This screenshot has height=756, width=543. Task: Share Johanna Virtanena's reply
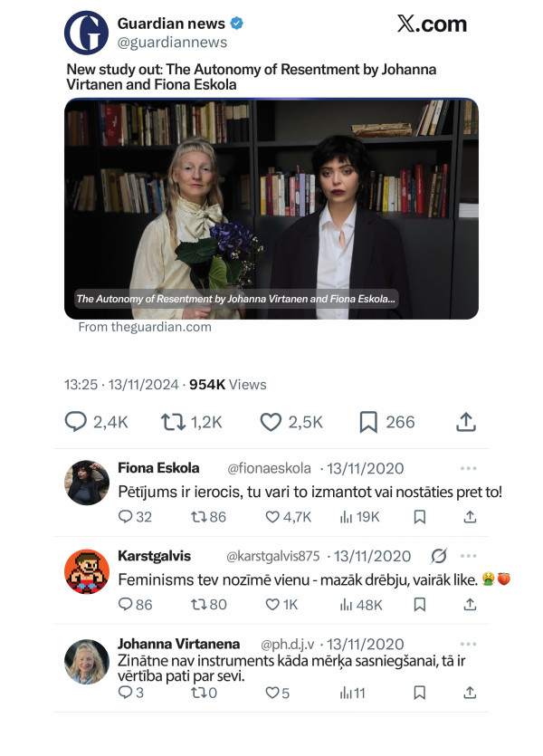(x=470, y=693)
